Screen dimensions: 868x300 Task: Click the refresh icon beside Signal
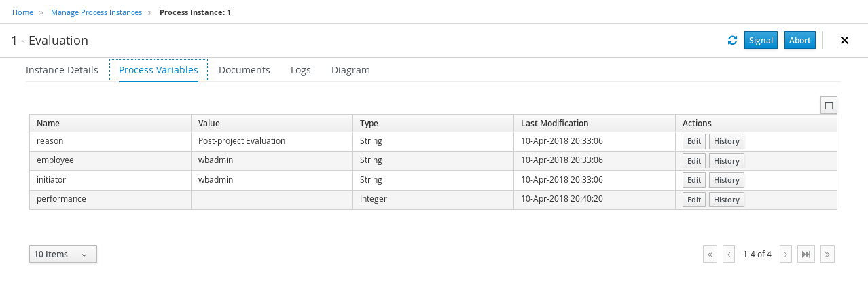point(732,41)
